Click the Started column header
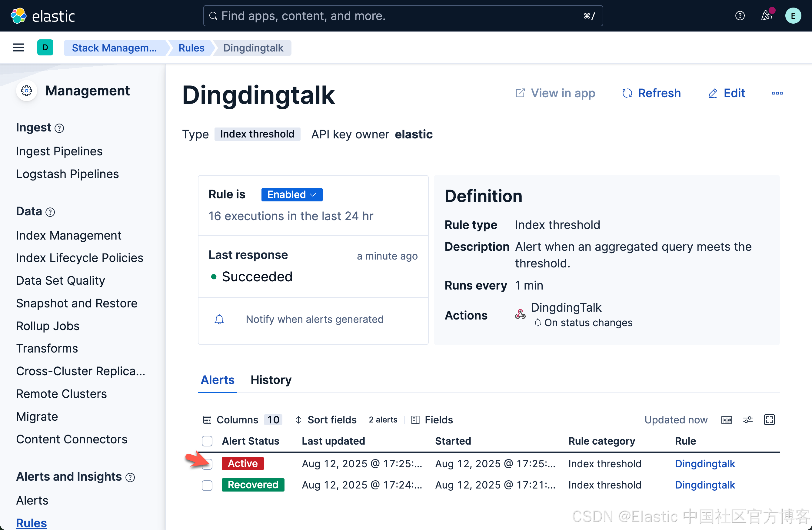812x530 pixels. tap(453, 441)
